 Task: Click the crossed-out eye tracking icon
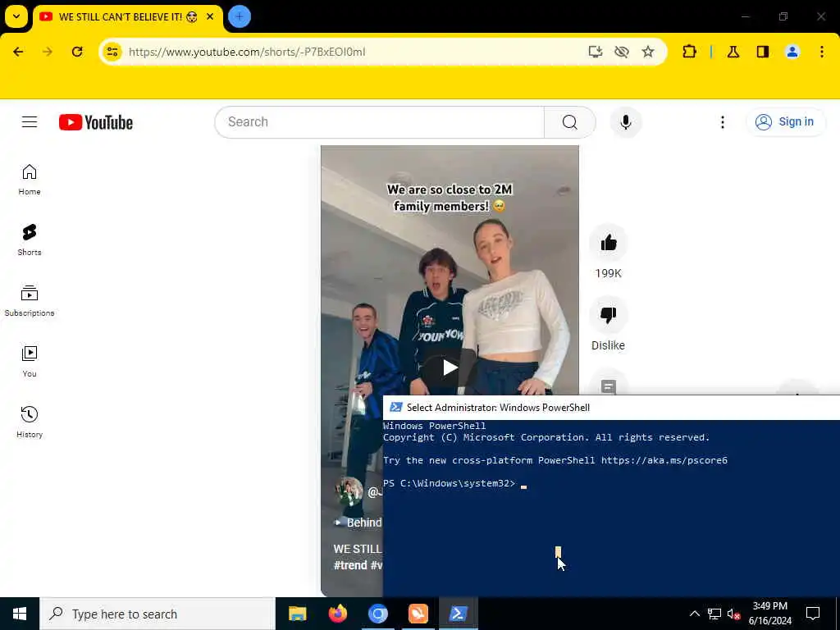(622, 52)
